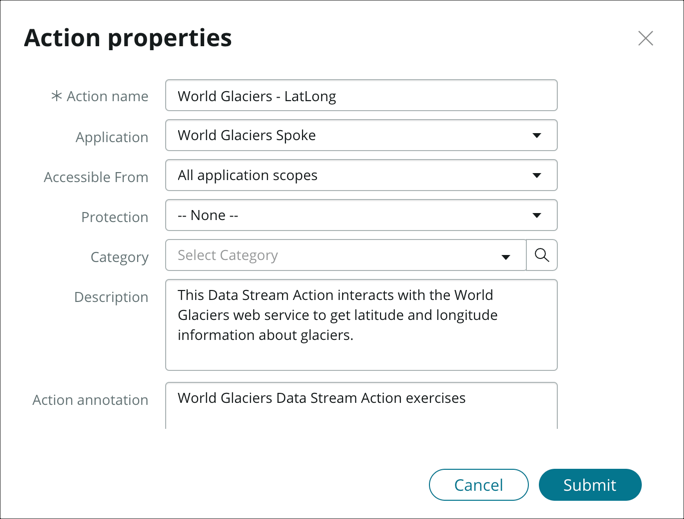This screenshot has width=684, height=519.
Task: Click the Action properties dialog title
Action: (128, 38)
